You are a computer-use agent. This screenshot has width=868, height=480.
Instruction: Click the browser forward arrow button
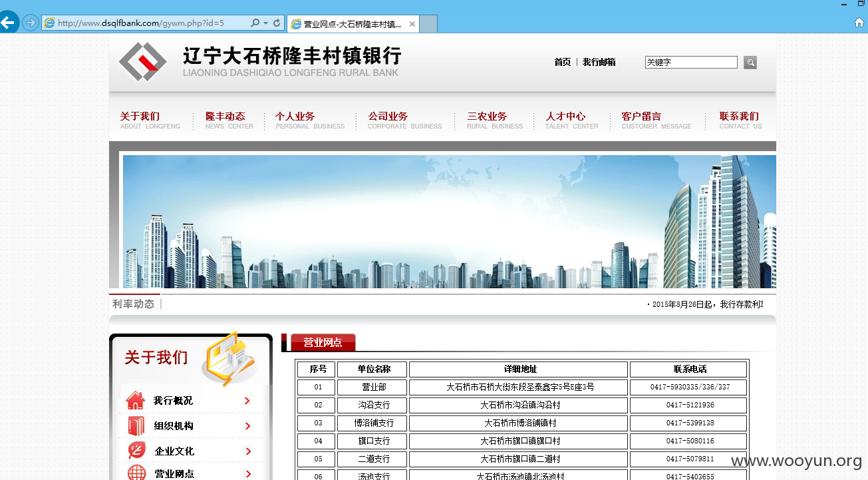coord(31,23)
